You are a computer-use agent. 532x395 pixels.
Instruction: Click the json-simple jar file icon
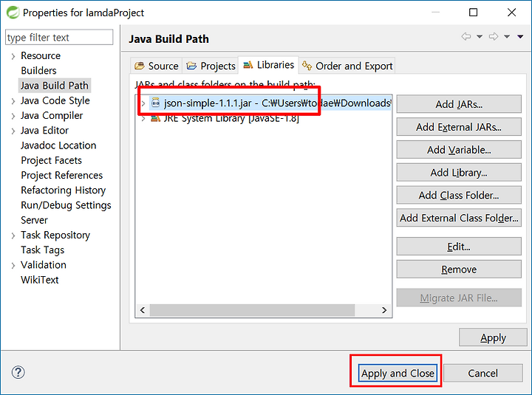(x=155, y=103)
